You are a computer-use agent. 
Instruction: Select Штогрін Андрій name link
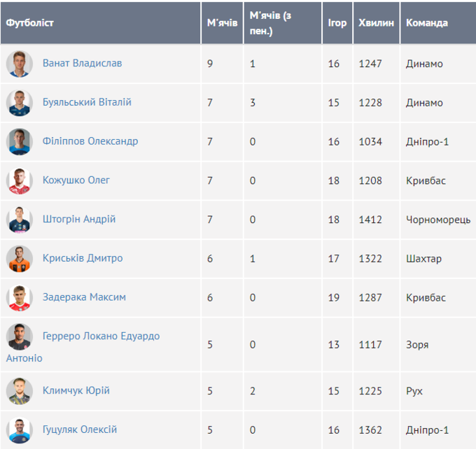[x=79, y=220]
